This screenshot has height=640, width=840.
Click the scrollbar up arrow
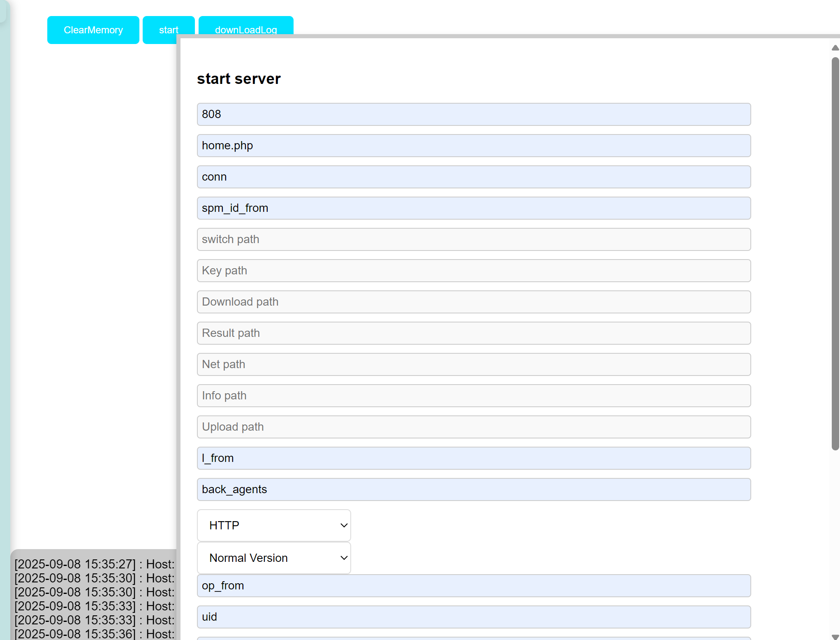(835, 48)
